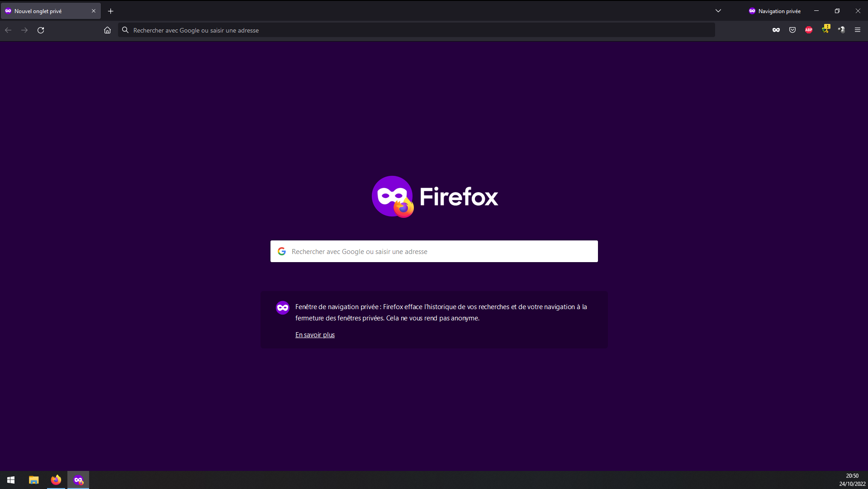Click the white mask icon in the toolbar

[x=776, y=30]
